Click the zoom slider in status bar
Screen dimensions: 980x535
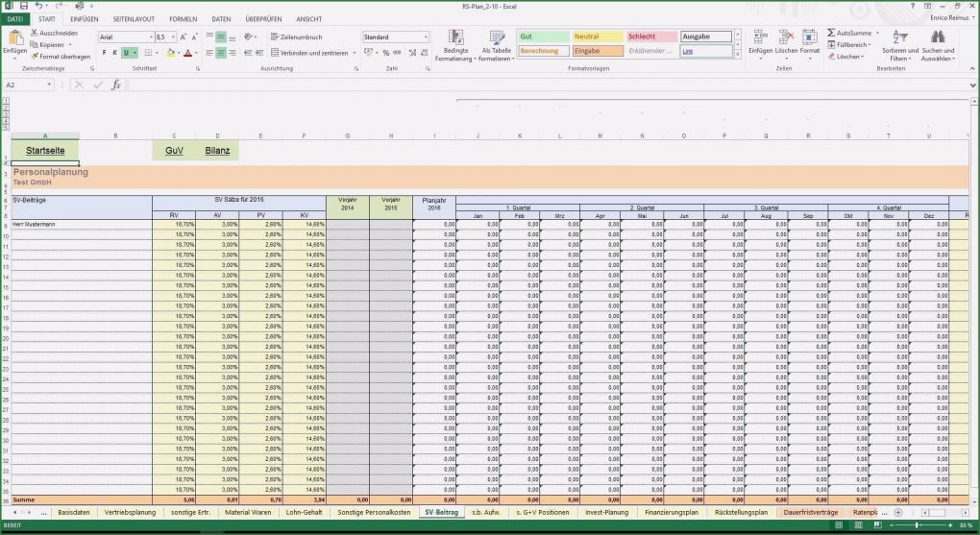[918, 525]
